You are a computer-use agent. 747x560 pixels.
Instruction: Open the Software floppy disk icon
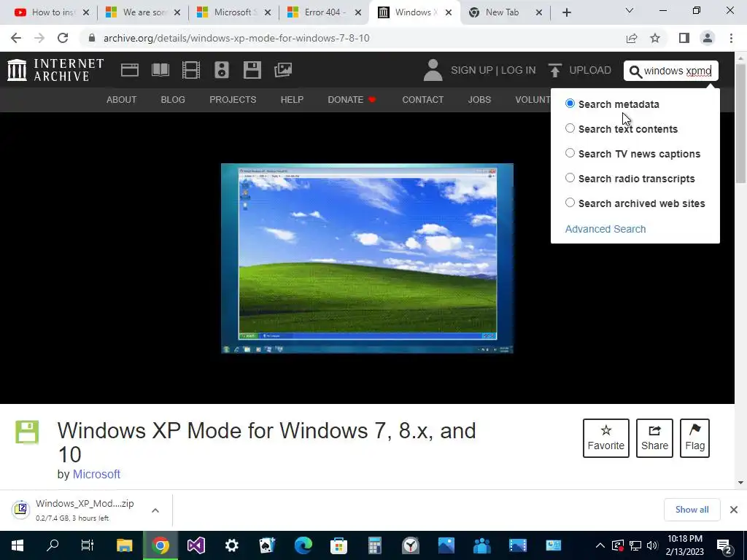click(x=252, y=70)
